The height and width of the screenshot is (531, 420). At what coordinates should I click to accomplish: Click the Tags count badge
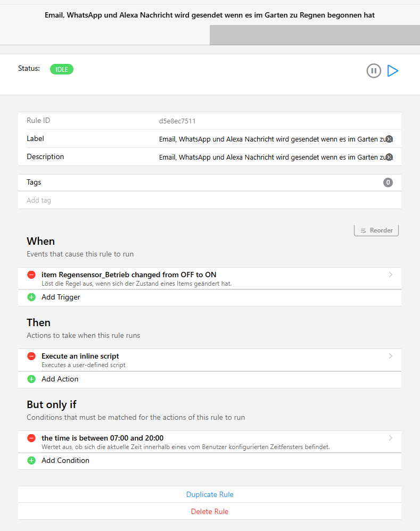(388, 182)
